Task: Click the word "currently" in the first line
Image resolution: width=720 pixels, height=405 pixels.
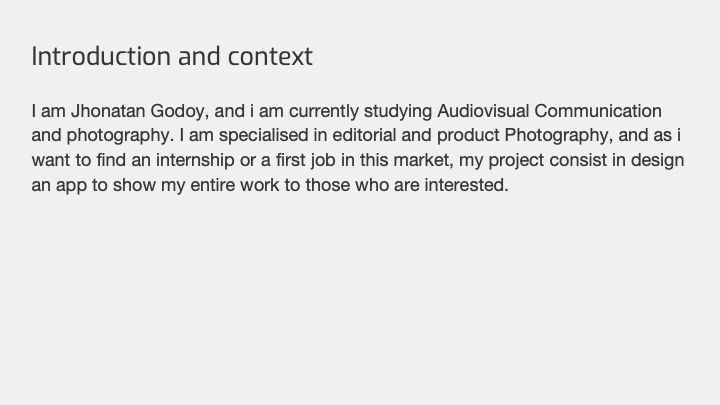Action: point(324,112)
